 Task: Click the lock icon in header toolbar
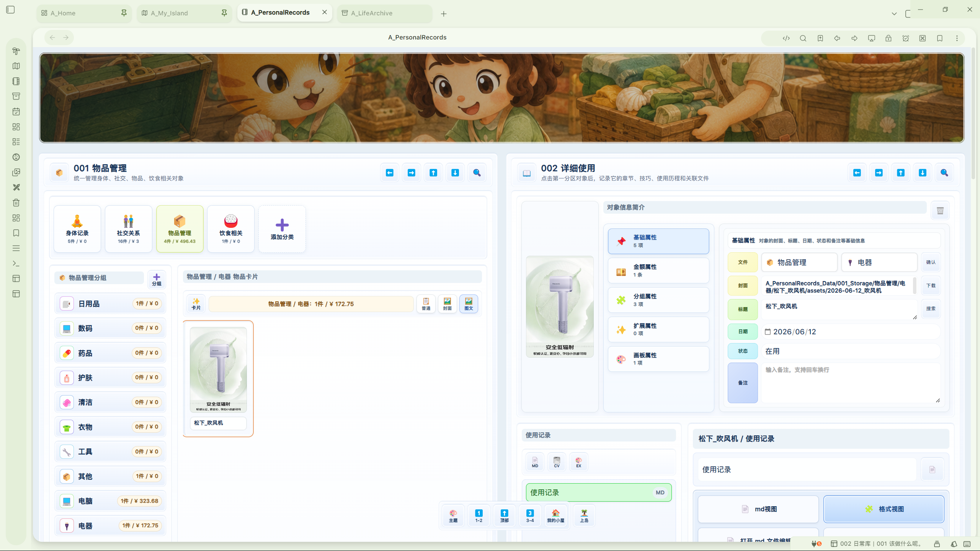[889, 38]
